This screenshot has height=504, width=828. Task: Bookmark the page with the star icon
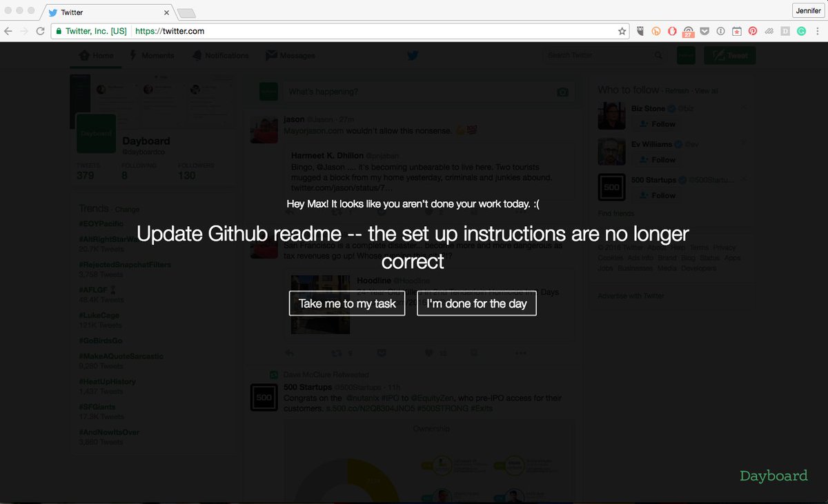620,31
